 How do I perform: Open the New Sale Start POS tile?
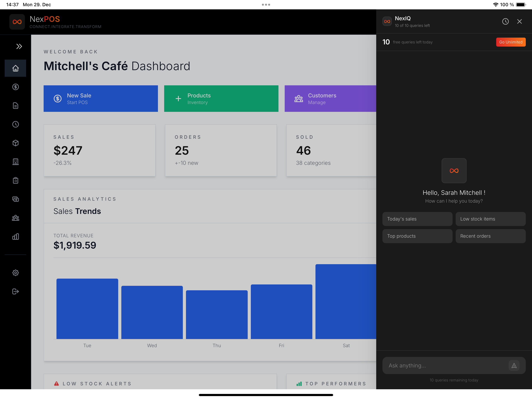(100, 99)
